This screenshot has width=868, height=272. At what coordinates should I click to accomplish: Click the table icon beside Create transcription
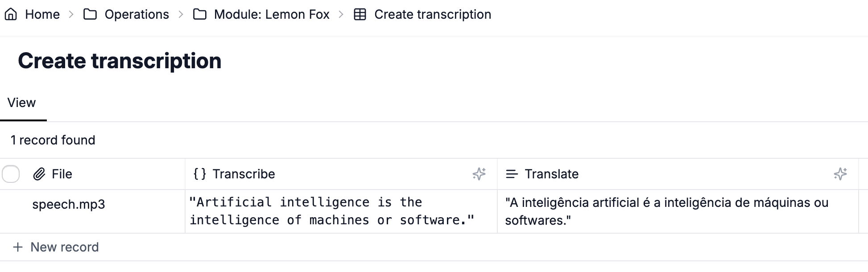click(x=360, y=14)
